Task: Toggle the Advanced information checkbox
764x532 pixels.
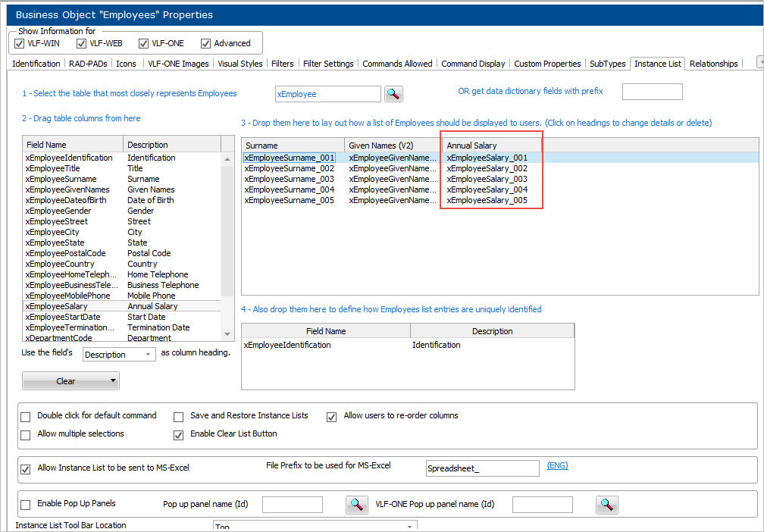Action: 205,43
